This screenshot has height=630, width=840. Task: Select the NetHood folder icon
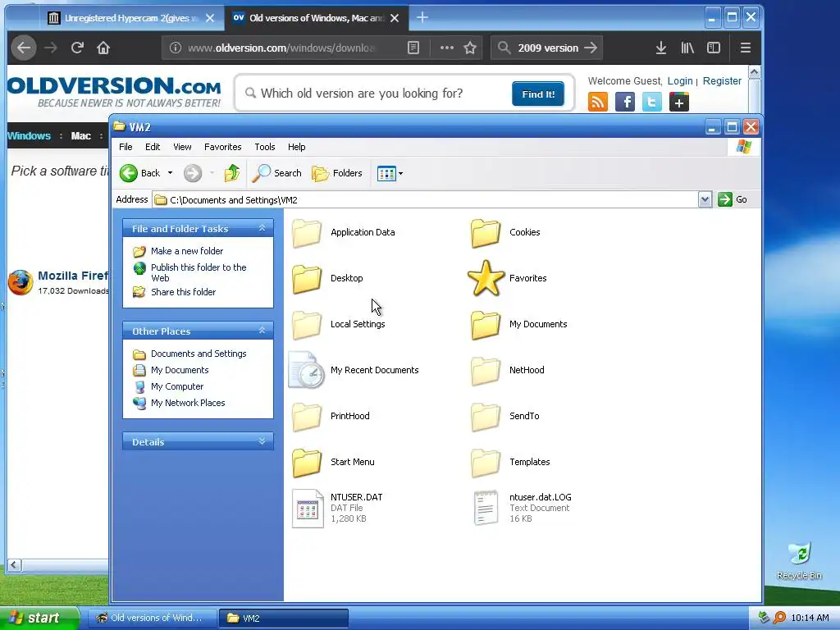pos(486,372)
